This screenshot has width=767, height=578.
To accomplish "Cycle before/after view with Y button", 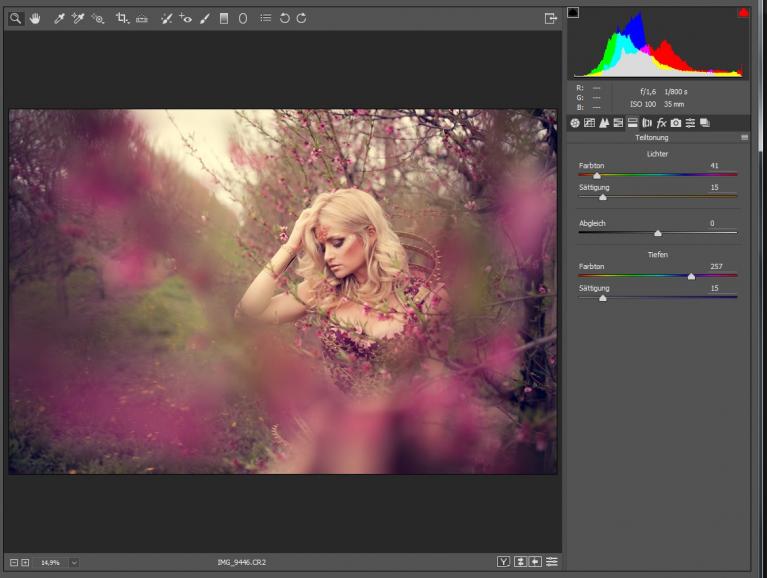I will point(503,562).
